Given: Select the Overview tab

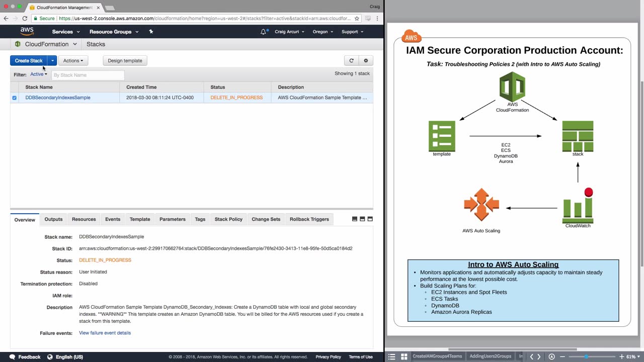Looking at the screenshot, I should [x=25, y=220].
